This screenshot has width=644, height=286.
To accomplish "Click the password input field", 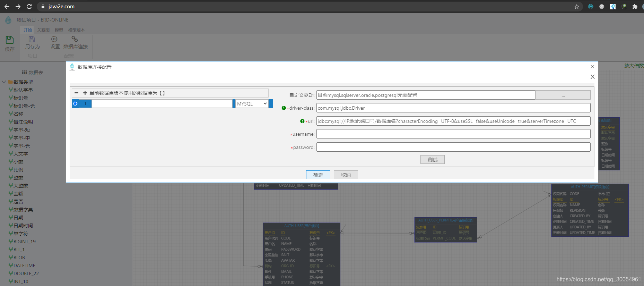I will (x=453, y=147).
